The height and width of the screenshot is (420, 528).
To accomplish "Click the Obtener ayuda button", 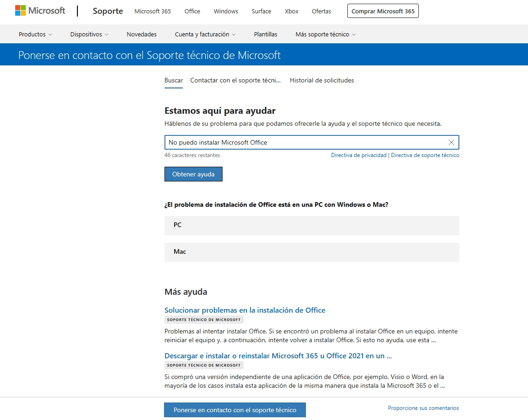I will (194, 174).
